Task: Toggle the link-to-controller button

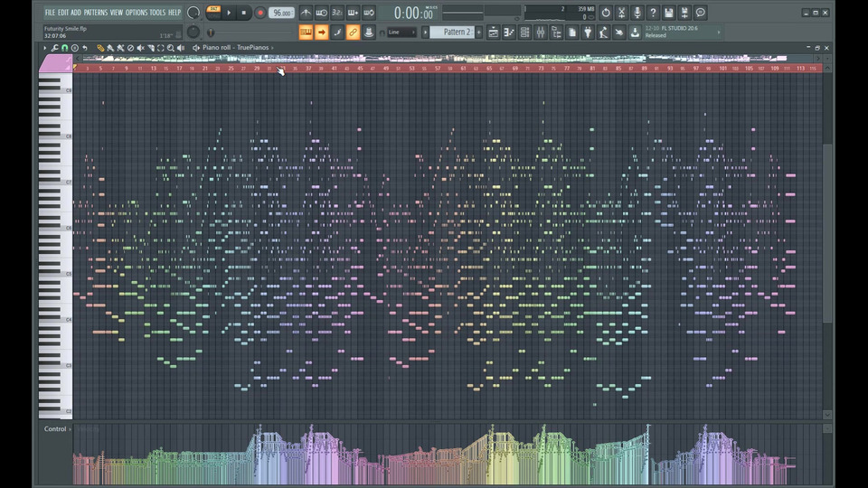Action: click(353, 33)
